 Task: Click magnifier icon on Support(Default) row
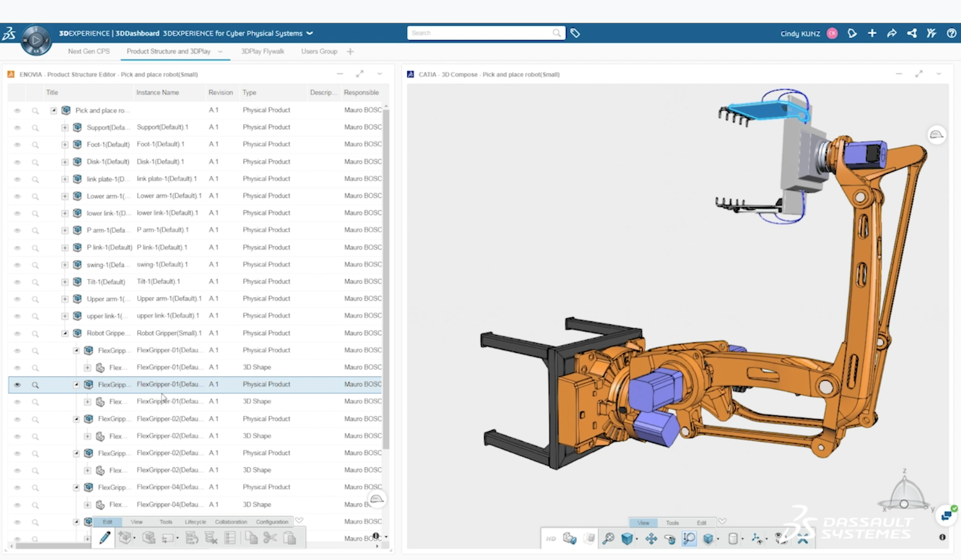point(35,127)
